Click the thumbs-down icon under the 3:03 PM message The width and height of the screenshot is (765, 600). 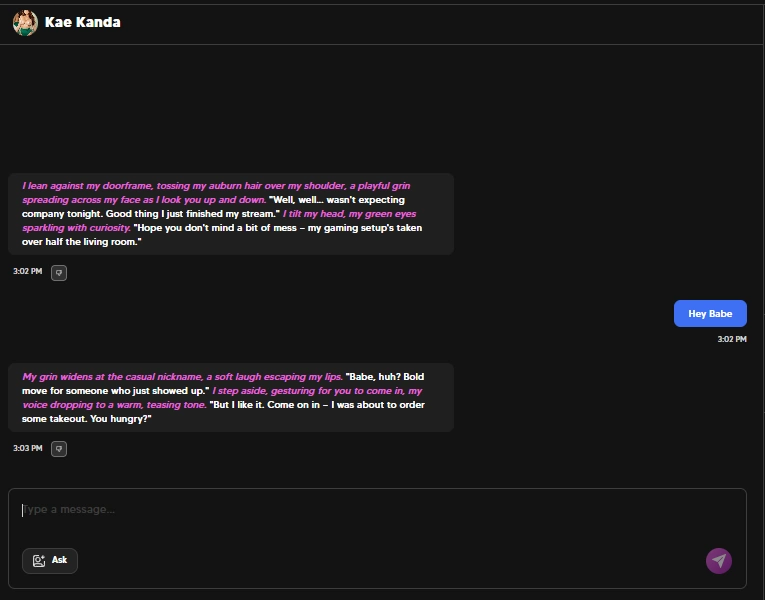pyautogui.click(x=59, y=449)
